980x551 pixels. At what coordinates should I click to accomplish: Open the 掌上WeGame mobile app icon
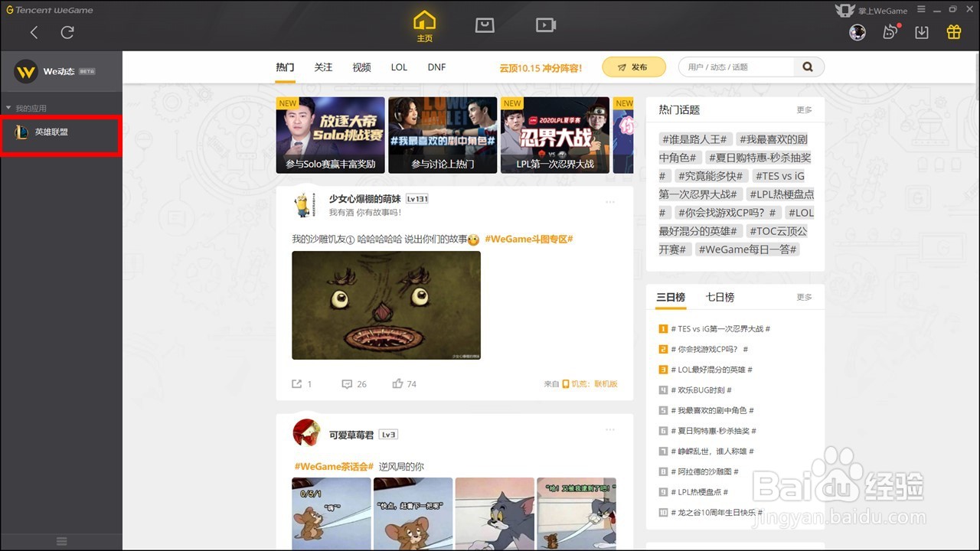[x=845, y=10]
